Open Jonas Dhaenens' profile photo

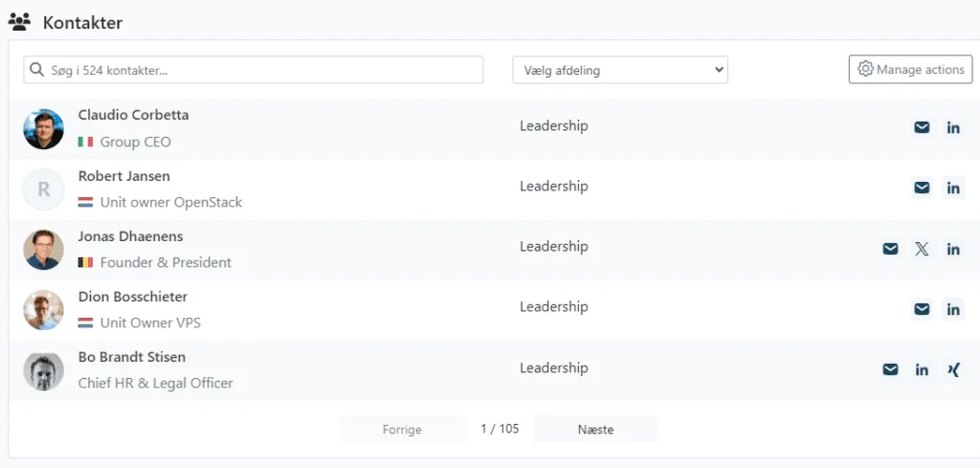click(x=44, y=249)
